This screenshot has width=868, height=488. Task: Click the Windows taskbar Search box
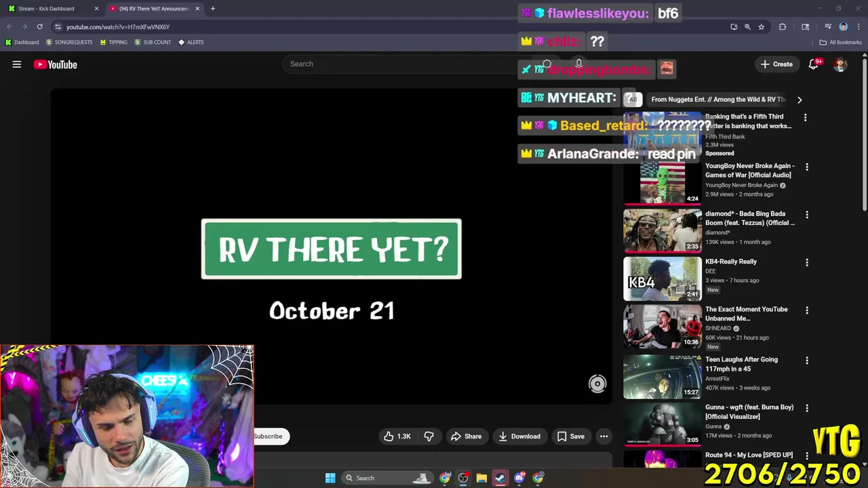click(387, 478)
